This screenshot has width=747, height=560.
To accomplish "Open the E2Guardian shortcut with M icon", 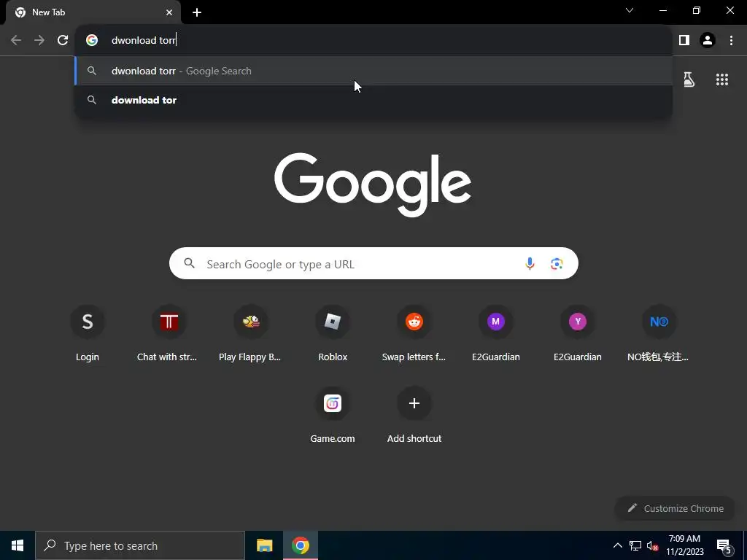I will pos(496,333).
